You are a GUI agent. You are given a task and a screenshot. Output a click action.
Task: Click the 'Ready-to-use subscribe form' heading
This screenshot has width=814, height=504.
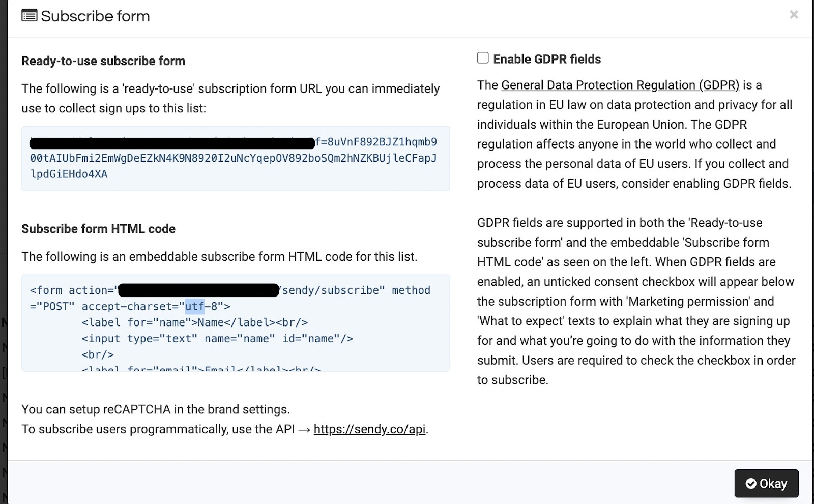point(103,61)
